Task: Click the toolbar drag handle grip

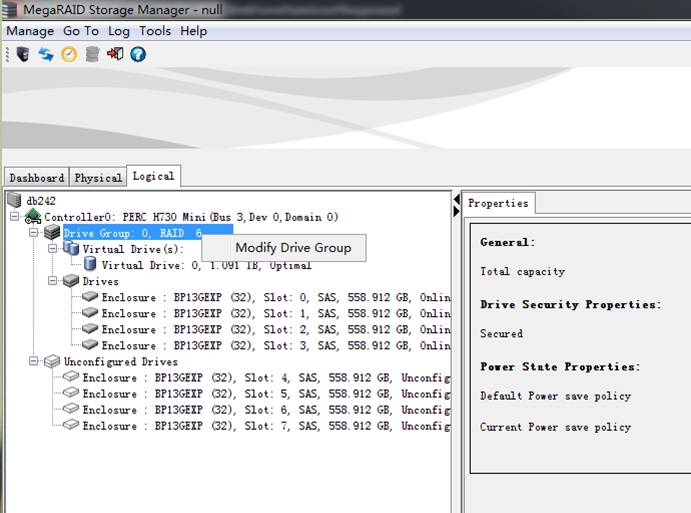Action: tap(7, 54)
